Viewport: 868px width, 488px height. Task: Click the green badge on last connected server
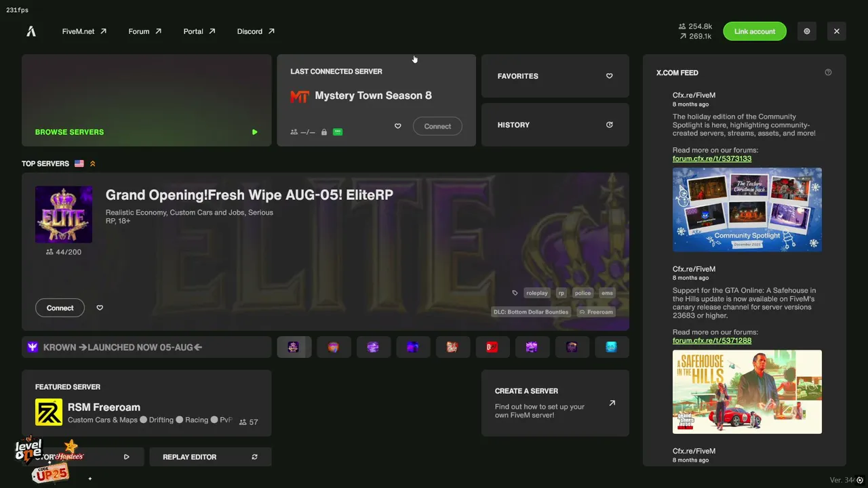point(338,132)
